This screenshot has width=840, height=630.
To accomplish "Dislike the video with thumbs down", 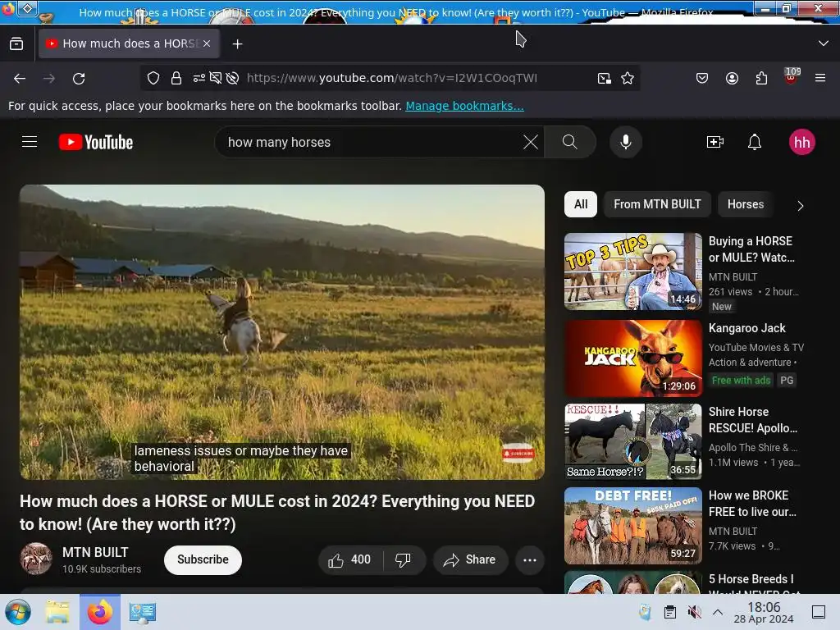I will point(404,559).
